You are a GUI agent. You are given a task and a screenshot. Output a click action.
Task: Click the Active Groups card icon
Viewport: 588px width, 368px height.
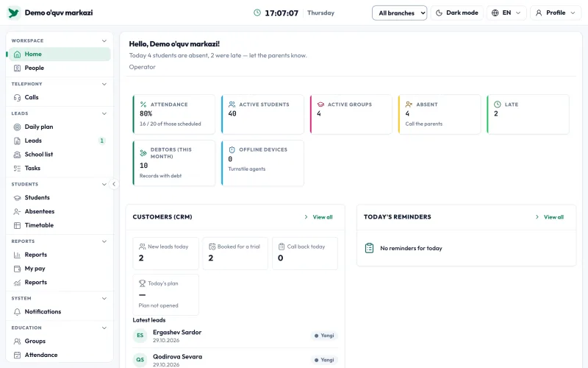320,105
